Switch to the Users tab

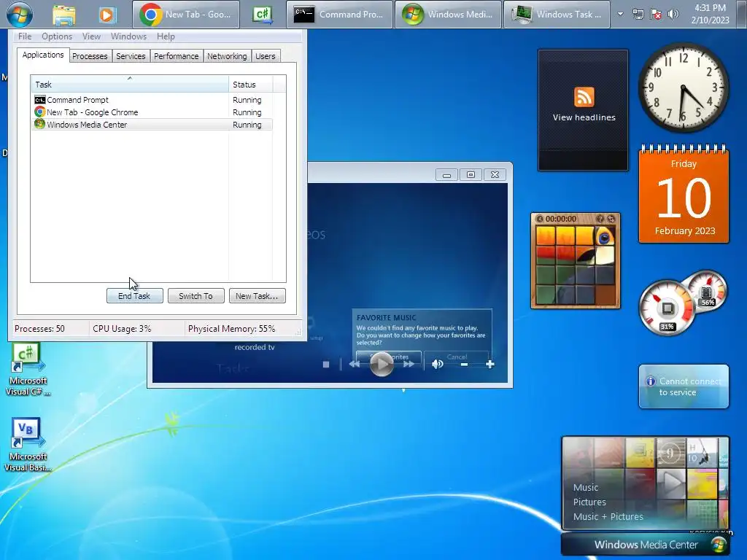[266, 56]
